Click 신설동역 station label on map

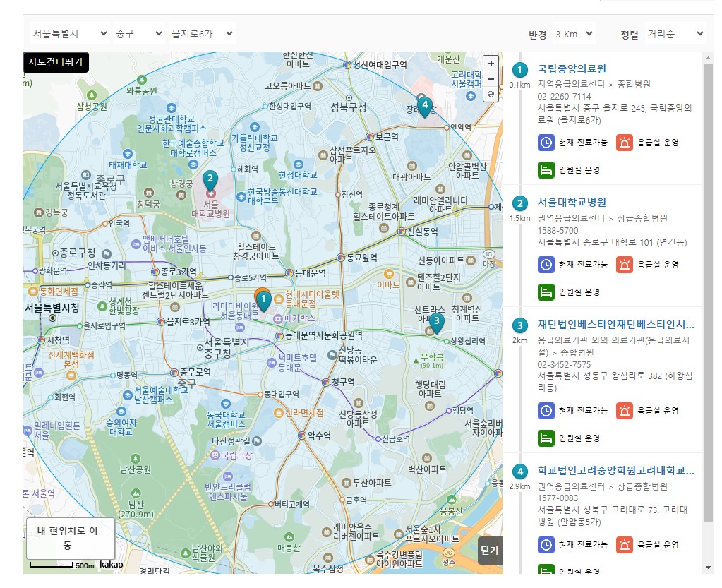point(423,231)
